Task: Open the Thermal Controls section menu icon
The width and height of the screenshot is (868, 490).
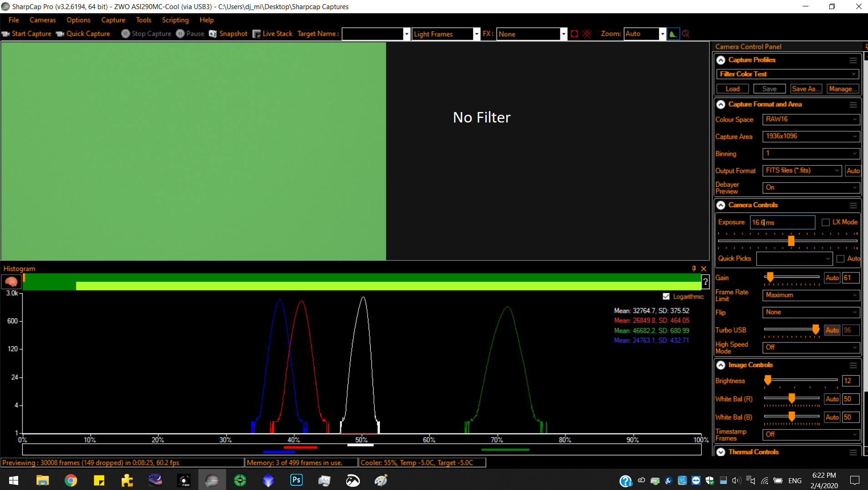Action: 853,452
